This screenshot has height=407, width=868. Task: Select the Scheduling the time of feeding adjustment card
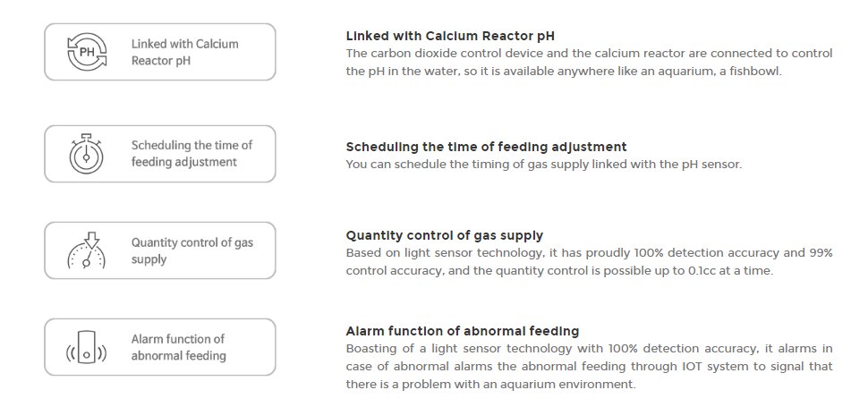pyautogui.click(x=160, y=154)
